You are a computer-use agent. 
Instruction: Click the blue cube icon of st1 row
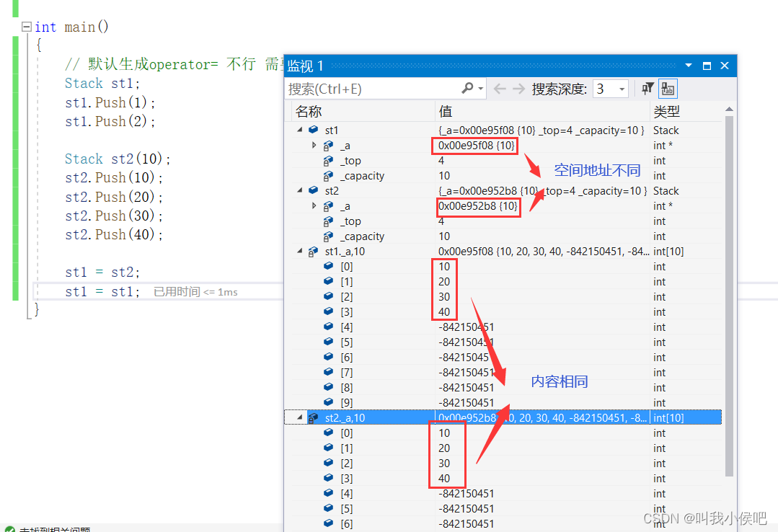click(x=313, y=130)
